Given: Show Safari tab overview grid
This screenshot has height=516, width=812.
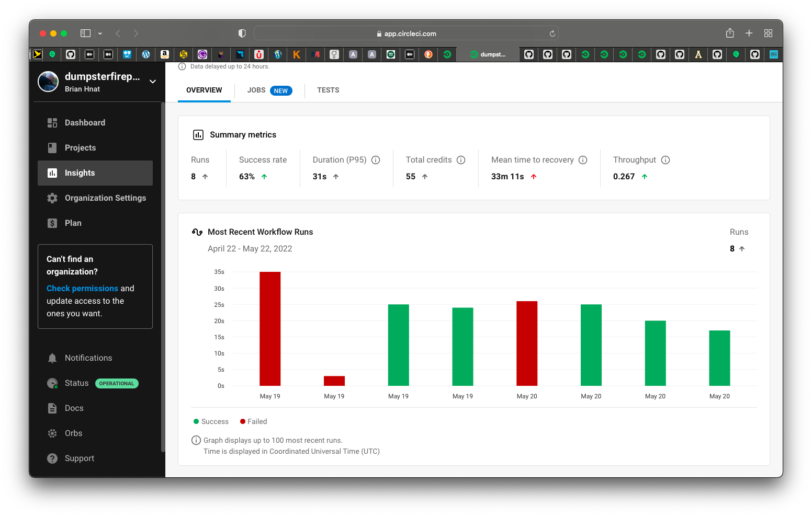Looking at the screenshot, I should click(x=768, y=33).
